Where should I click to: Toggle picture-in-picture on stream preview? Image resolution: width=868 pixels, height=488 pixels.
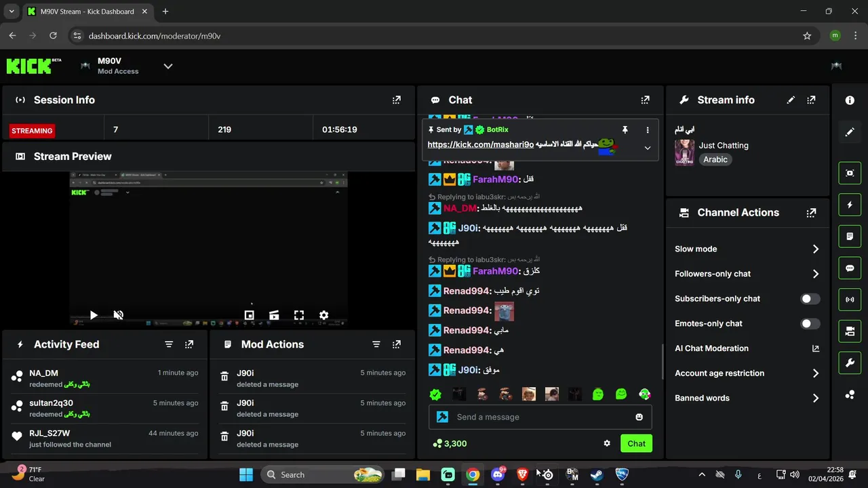pyautogui.click(x=249, y=315)
